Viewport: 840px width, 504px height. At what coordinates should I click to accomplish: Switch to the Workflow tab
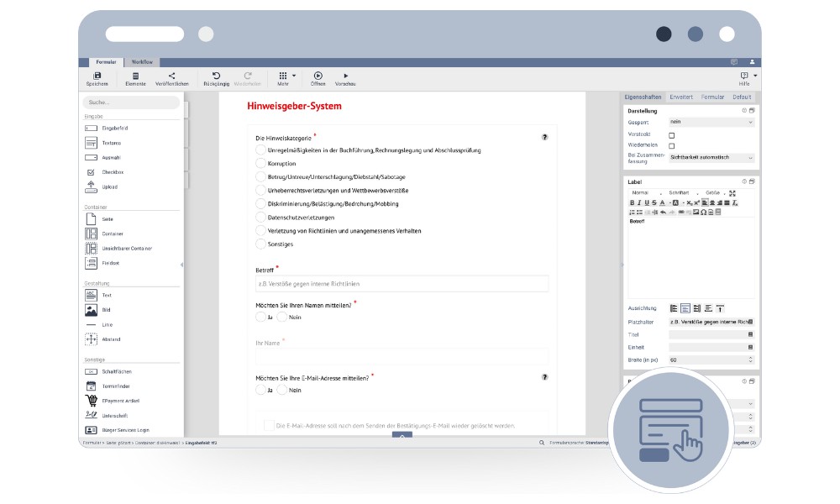coord(142,62)
